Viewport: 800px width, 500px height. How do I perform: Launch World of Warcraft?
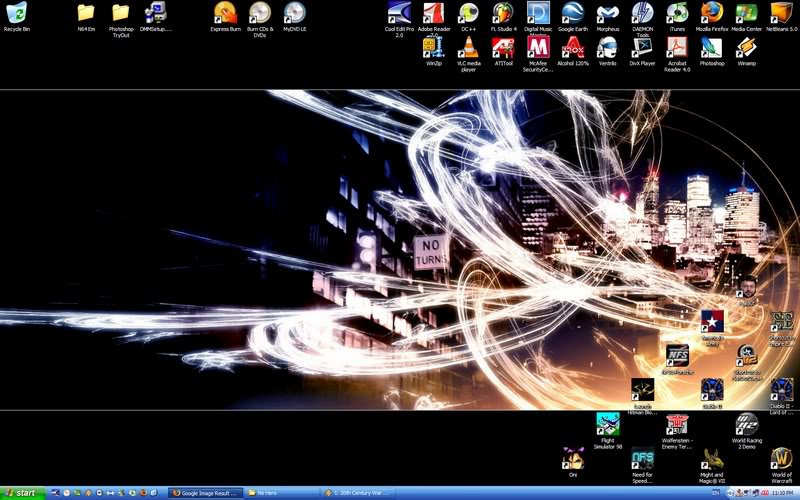781,465
